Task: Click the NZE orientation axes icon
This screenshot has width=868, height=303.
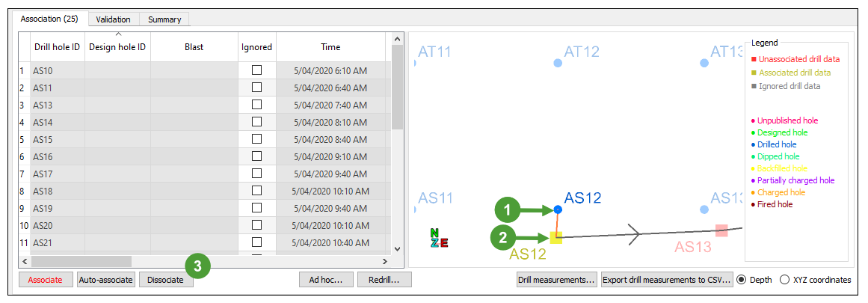Action: point(439,238)
